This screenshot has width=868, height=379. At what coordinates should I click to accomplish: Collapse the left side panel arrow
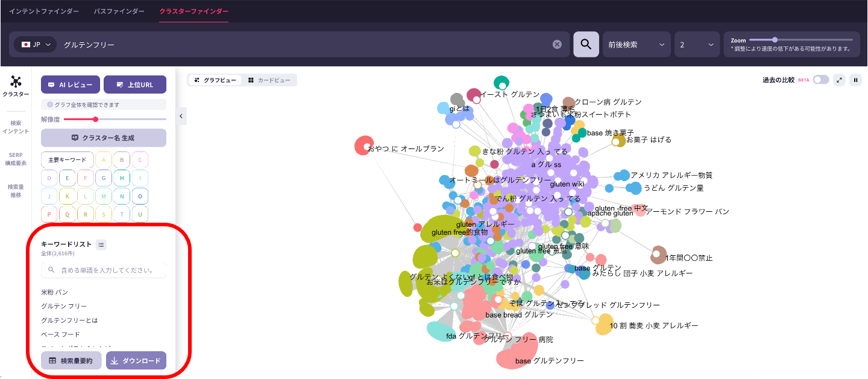(x=181, y=115)
